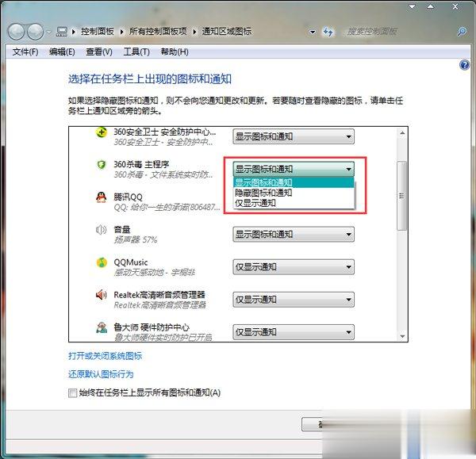This screenshot has width=476, height=459.
Task: Go to 控制面板 breadcrumb
Action: click(x=98, y=32)
